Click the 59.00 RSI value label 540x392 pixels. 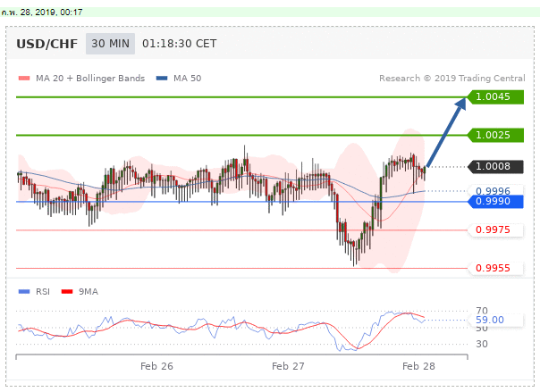490,320
